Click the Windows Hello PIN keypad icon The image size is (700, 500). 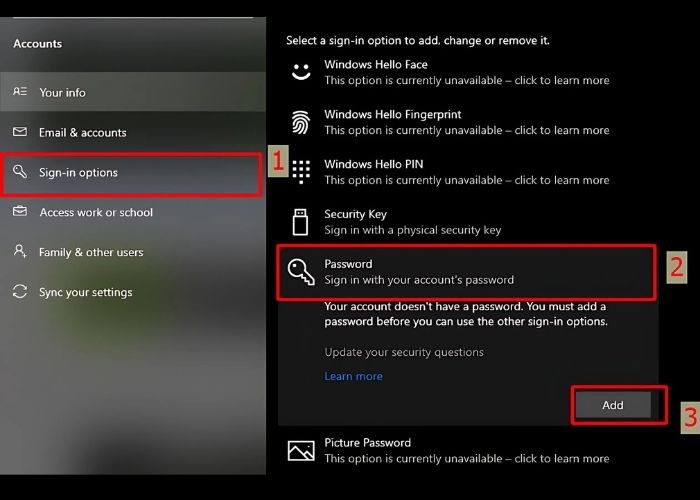pos(301,172)
